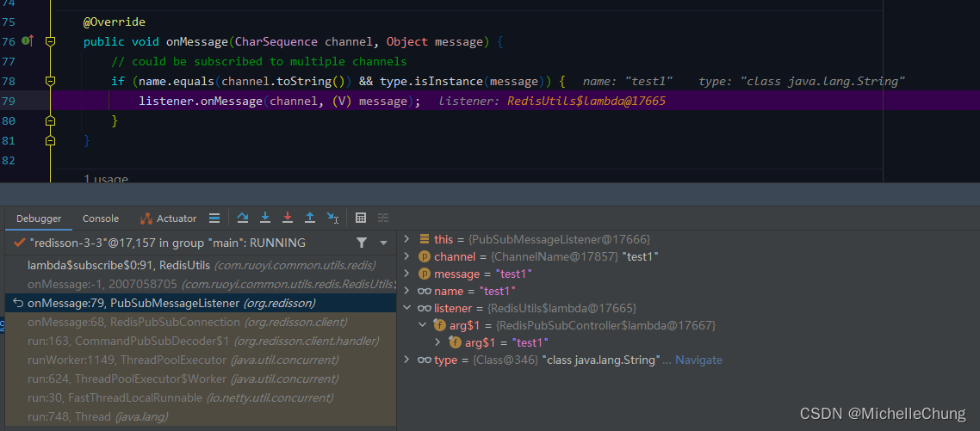Select the run:624 ThreadPoolExecutor$Worker frame

[200, 379]
